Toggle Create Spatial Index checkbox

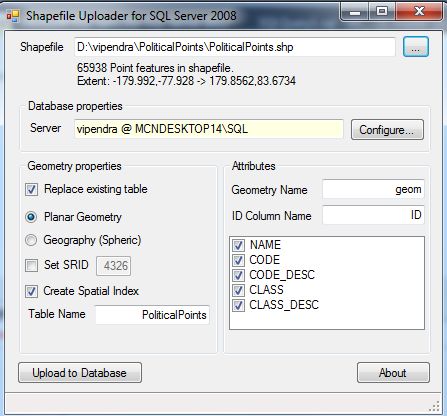point(31,291)
